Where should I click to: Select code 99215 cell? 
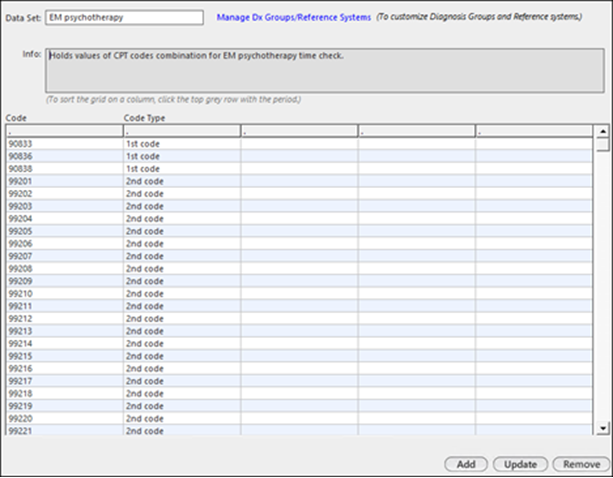[65, 356]
